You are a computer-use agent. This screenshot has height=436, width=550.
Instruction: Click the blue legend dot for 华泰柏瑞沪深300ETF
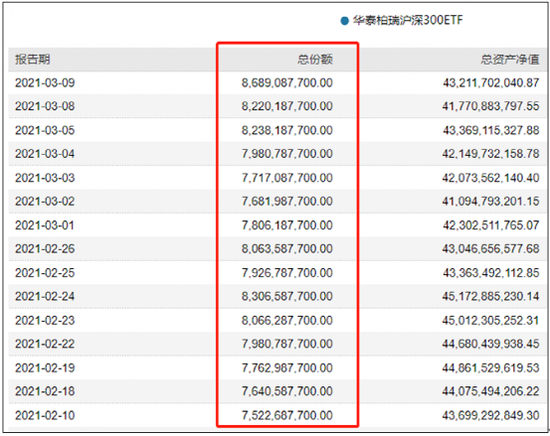click(x=344, y=21)
